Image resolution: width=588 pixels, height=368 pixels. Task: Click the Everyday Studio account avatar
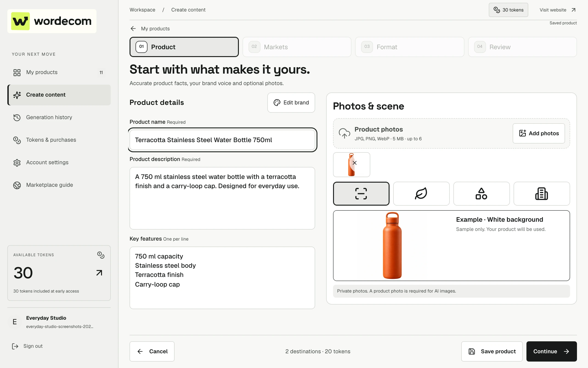14,322
